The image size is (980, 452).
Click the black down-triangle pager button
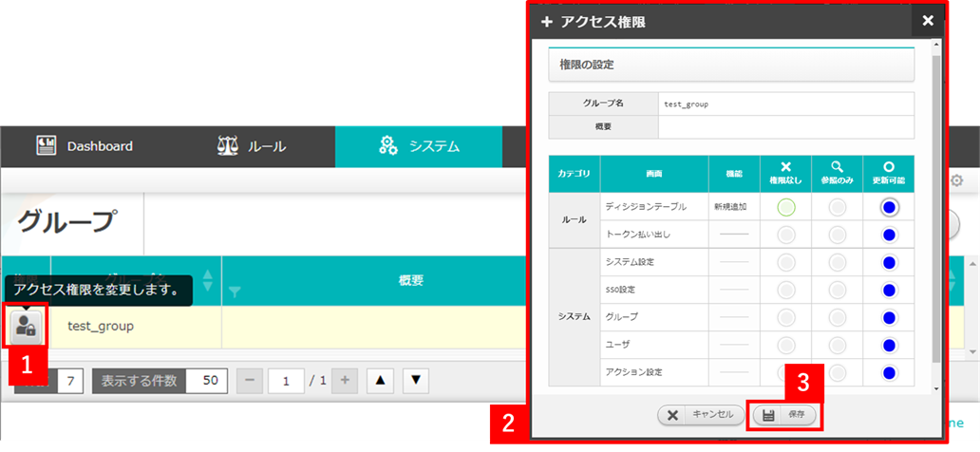pos(416,381)
